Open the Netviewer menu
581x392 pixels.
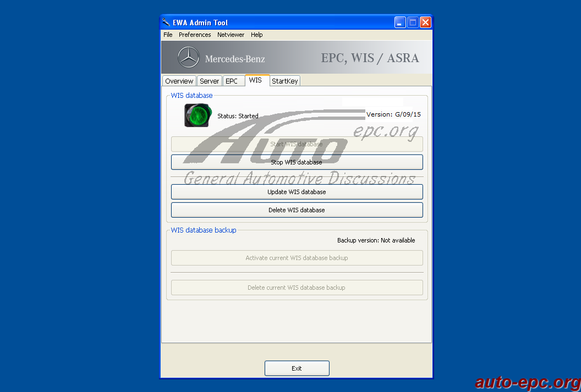click(x=231, y=35)
